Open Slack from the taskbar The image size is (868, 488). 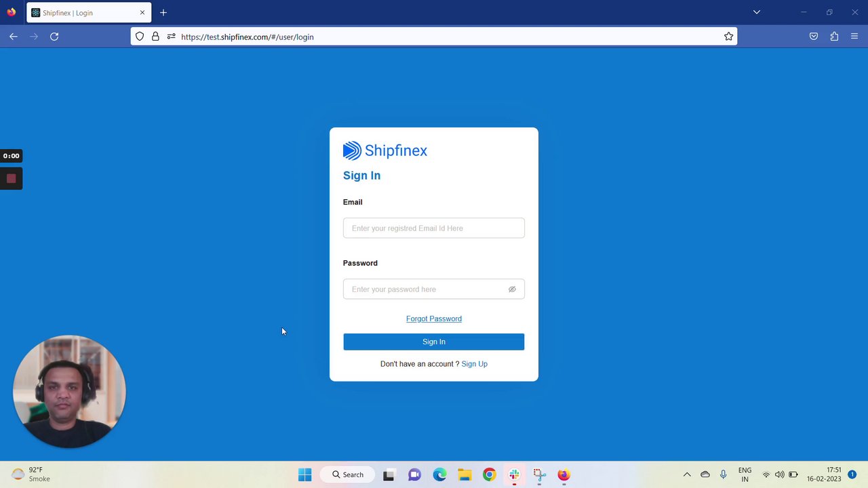[x=514, y=474]
